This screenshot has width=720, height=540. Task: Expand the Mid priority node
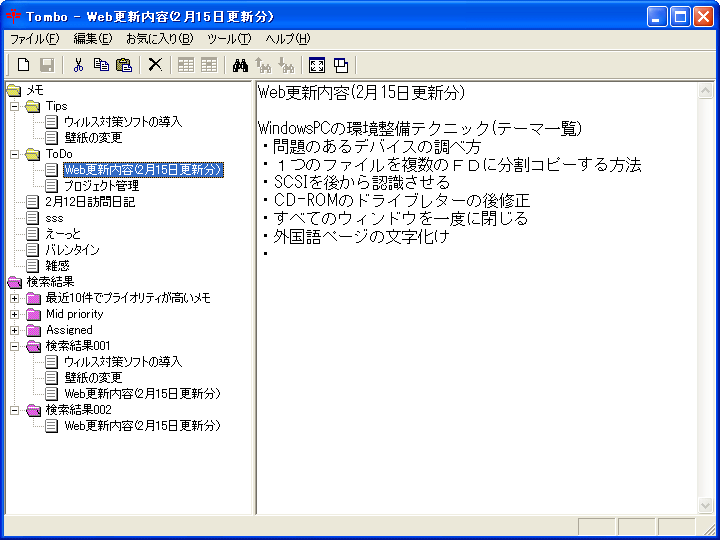click(x=15, y=315)
